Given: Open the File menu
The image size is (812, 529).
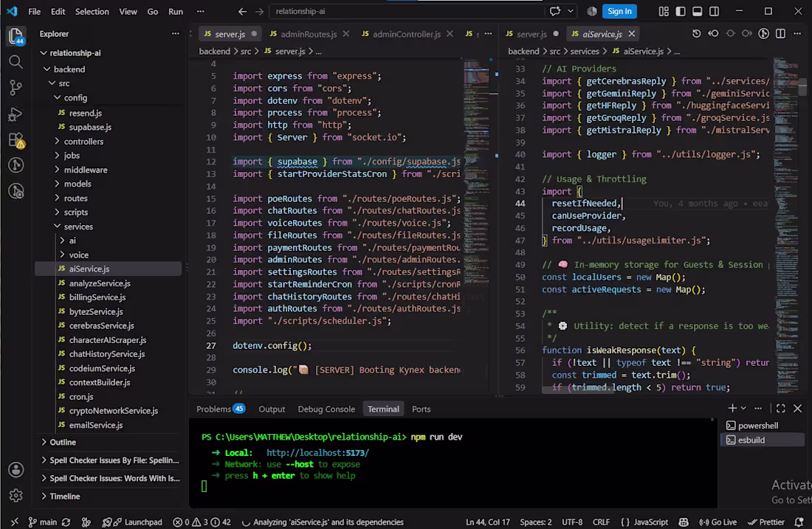Looking at the screenshot, I should point(34,11).
